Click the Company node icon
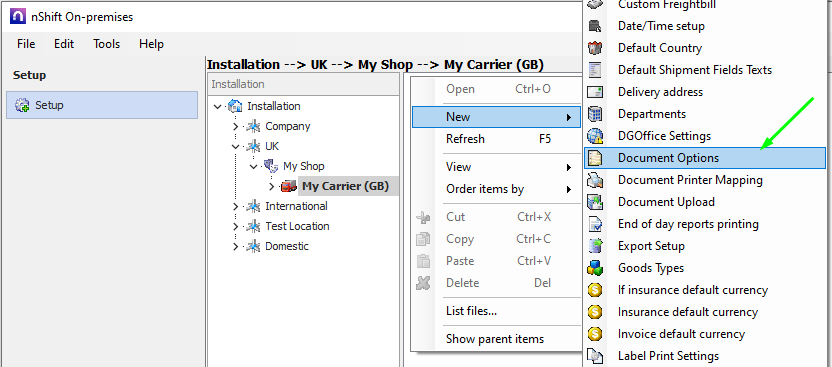Viewport: 832px width, 367px height. point(253,126)
